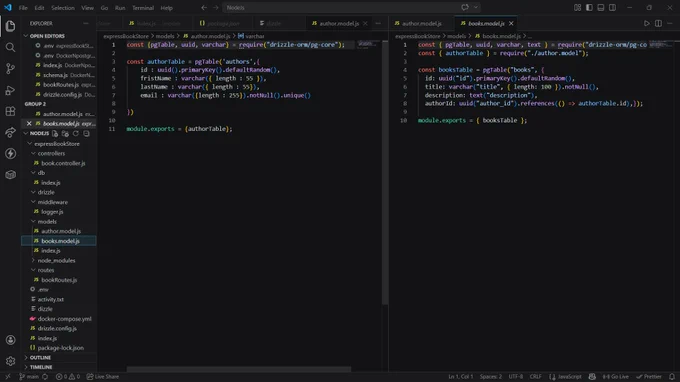Image resolution: width=680 pixels, height=382 pixels.
Task: Open the Manage gear icon
Action: coord(10,361)
